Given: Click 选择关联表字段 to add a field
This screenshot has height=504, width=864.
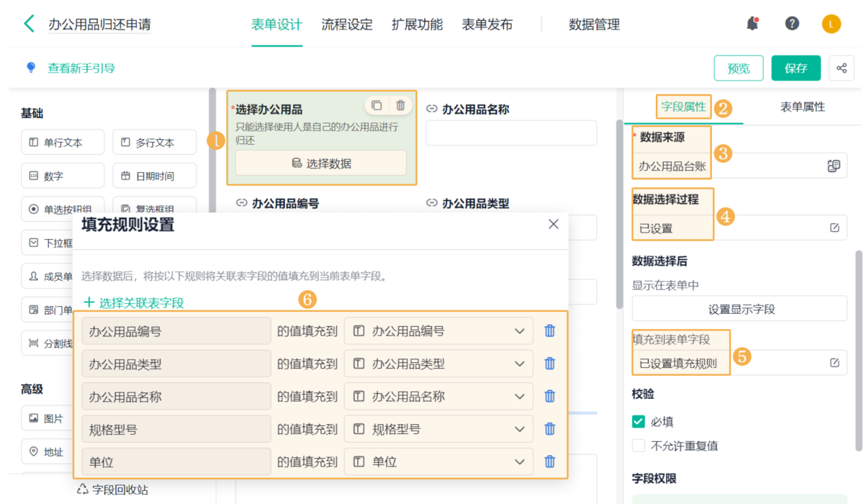Looking at the screenshot, I should pyautogui.click(x=134, y=303).
